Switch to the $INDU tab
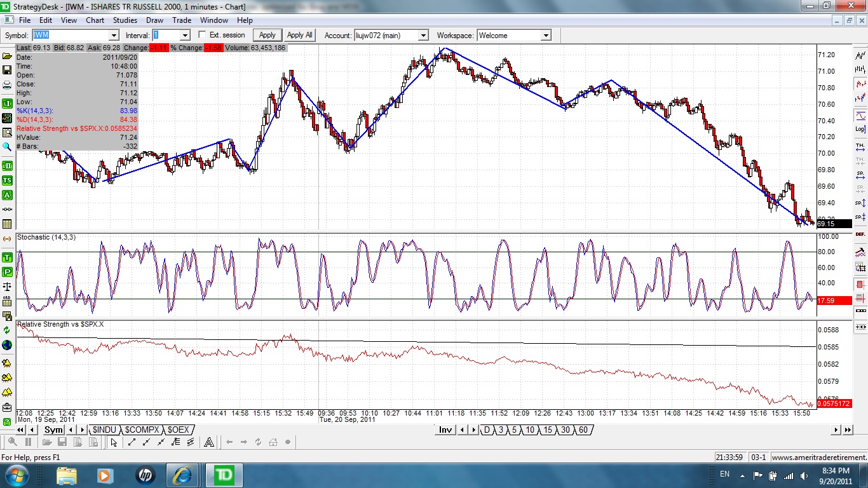Viewport: 868px width, 488px height. [104, 430]
